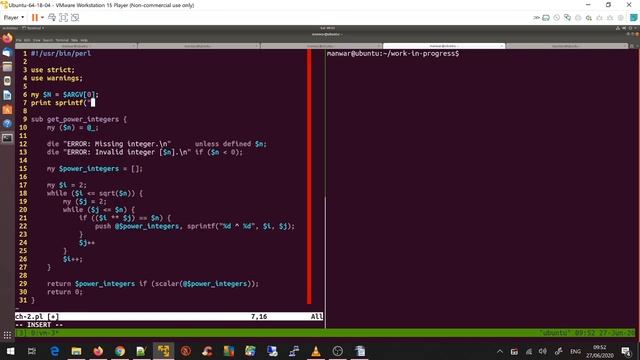Close the active white terminal tab
This screenshot has width=640, height=360.
point(502,46)
